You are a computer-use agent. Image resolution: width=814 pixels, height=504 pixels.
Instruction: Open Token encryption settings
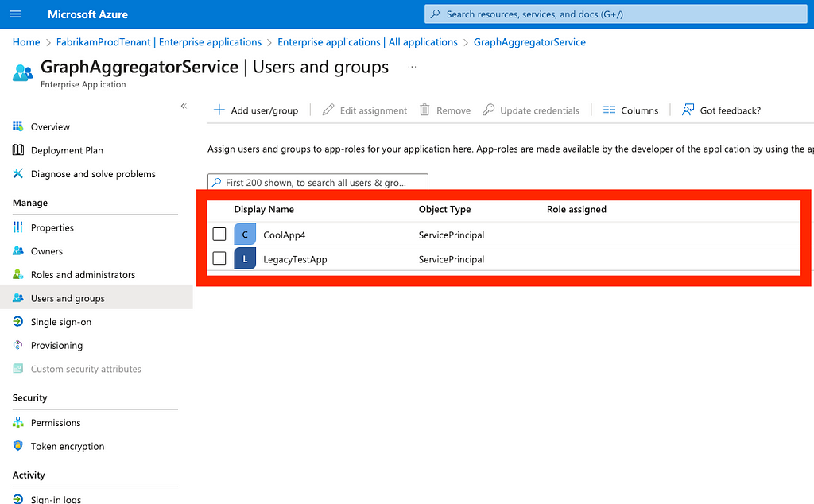pyautogui.click(x=68, y=447)
